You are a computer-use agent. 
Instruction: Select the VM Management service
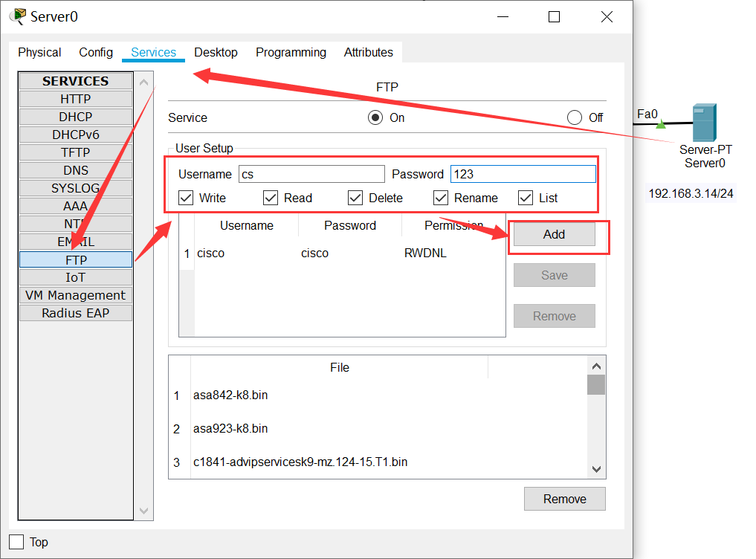(x=76, y=295)
